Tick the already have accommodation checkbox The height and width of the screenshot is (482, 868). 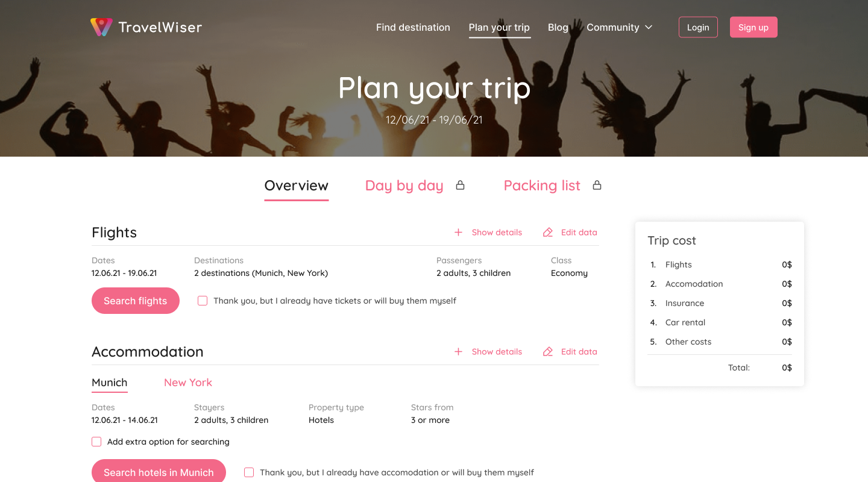(x=249, y=472)
